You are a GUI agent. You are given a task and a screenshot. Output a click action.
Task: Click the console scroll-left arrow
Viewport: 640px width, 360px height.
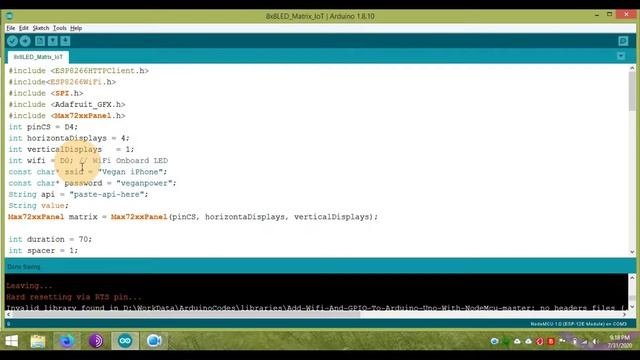pyautogui.click(x=9, y=314)
